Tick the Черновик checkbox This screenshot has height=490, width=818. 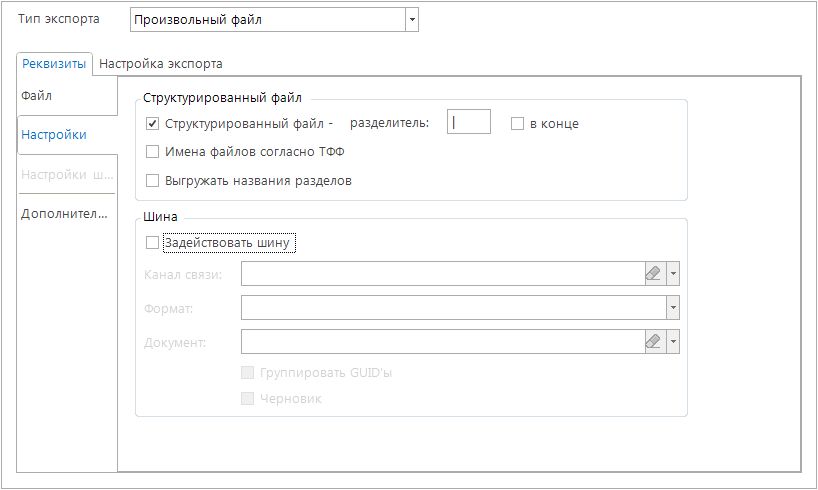tap(248, 399)
